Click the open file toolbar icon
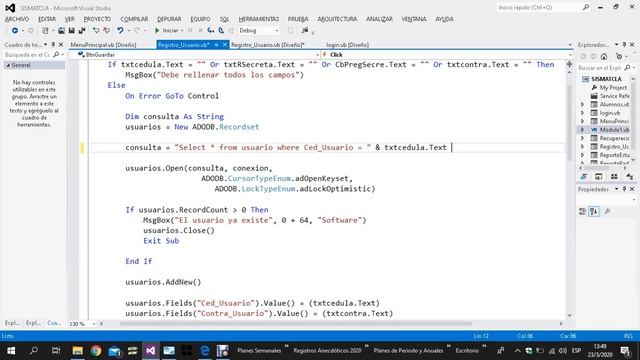This screenshot has height=360, width=640. coord(61,31)
